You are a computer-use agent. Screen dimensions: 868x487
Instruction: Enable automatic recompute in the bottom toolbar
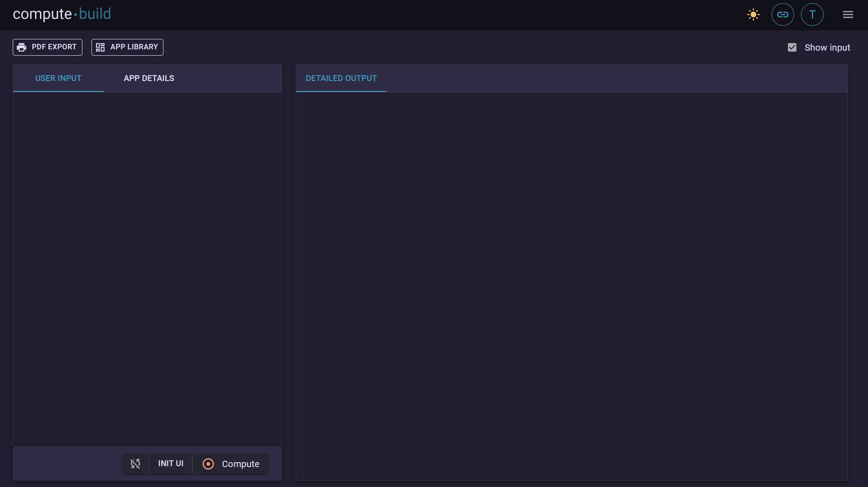[135, 463]
